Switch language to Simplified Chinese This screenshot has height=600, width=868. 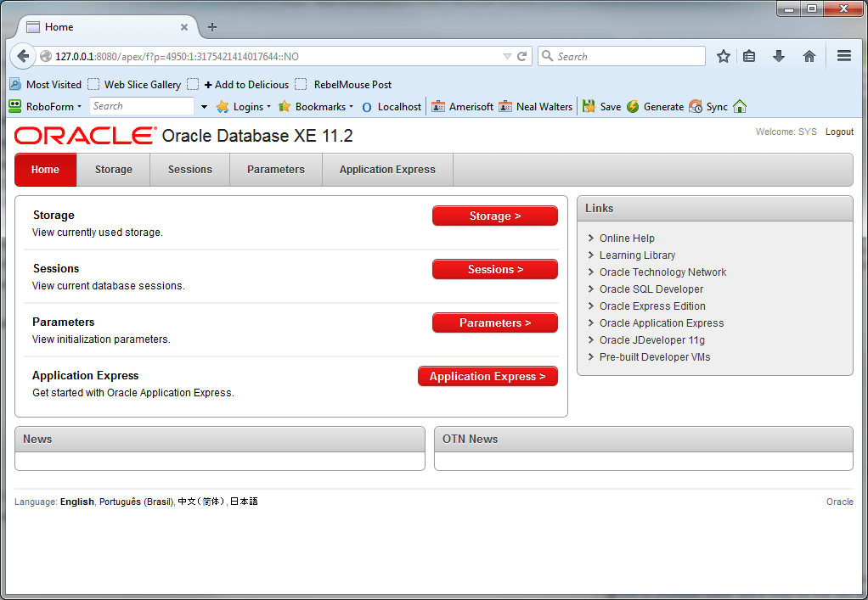pos(201,502)
